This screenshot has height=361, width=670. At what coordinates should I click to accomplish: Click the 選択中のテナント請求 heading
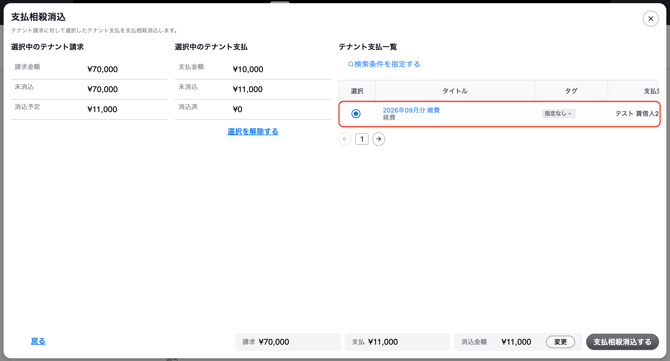pos(47,47)
